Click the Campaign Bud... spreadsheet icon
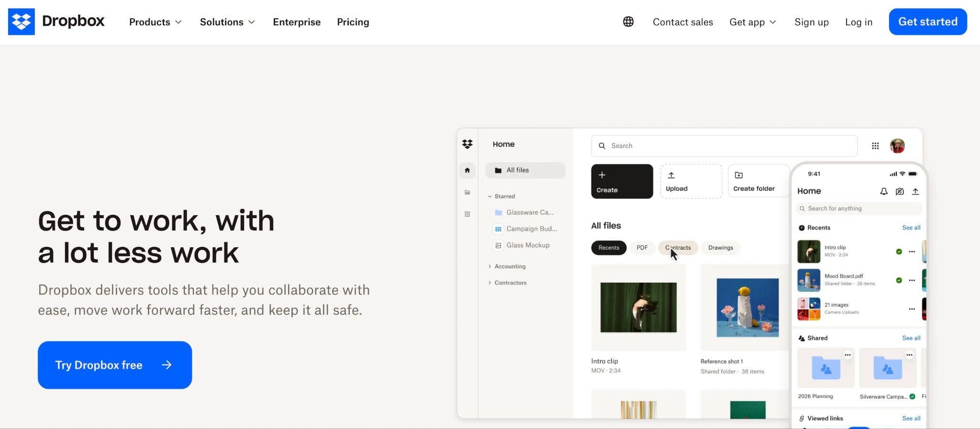 pos(498,229)
